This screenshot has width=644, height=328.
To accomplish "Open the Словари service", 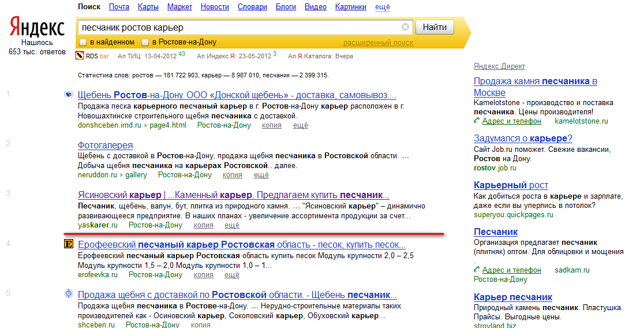I will [252, 7].
